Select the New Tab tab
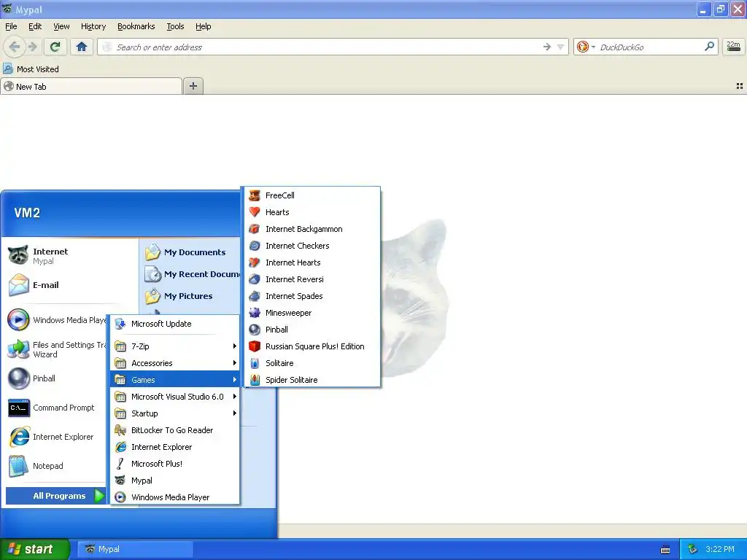This screenshot has height=560, width=747. pyautogui.click(x=91, y=86)
